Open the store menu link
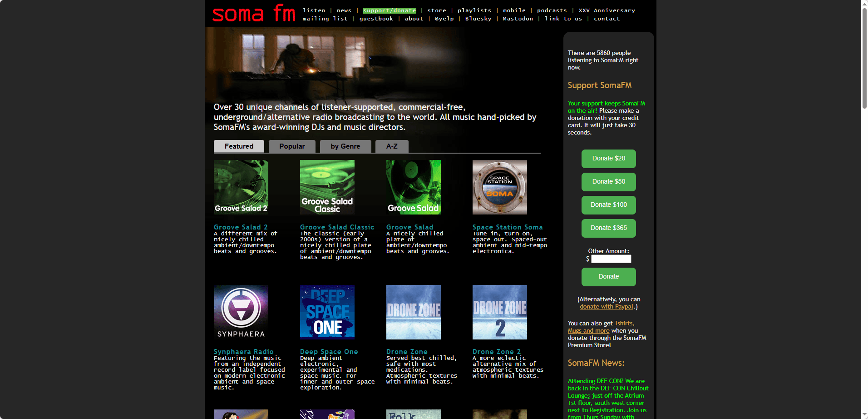 pos(437,10)
